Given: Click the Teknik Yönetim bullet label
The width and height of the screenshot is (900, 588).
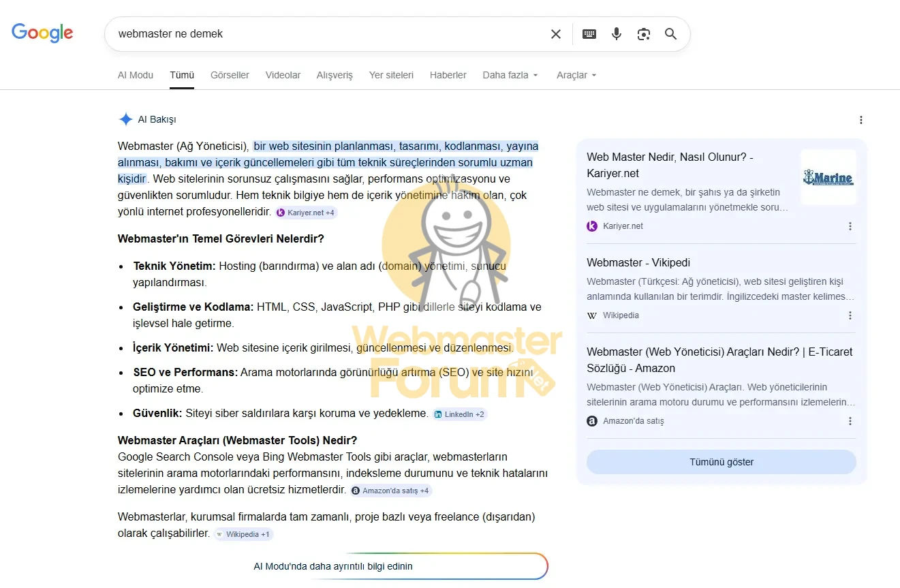Looking at the screenshot, I should (174, 266).
